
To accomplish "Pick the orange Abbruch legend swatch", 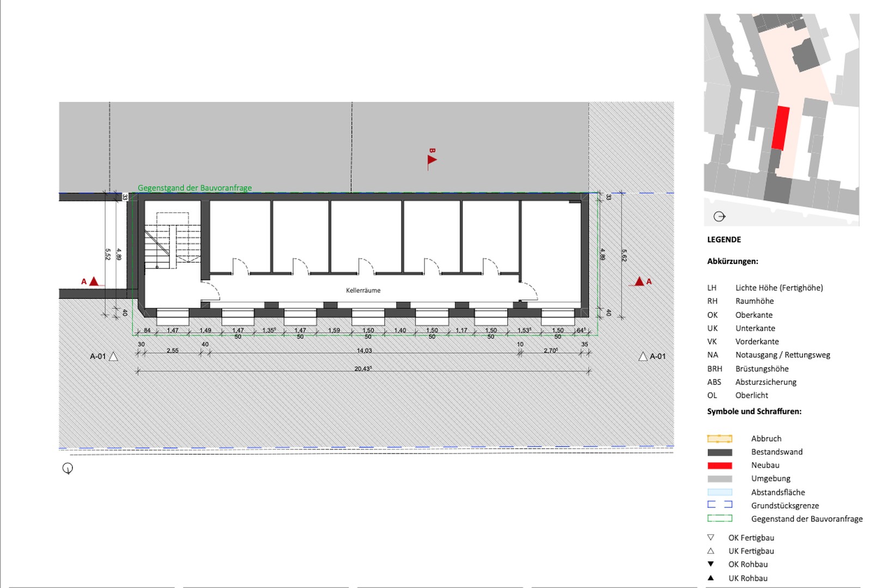I will coord(719,439).
